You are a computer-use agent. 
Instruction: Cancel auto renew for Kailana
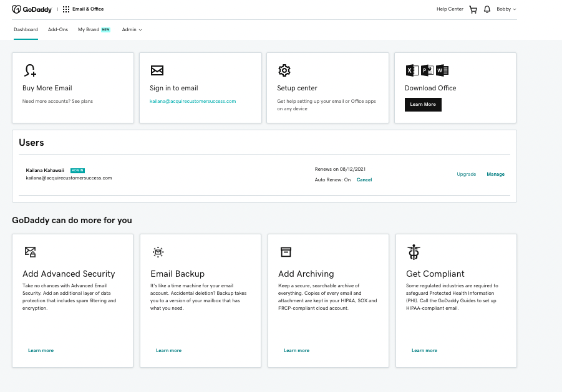click(364, 179)
